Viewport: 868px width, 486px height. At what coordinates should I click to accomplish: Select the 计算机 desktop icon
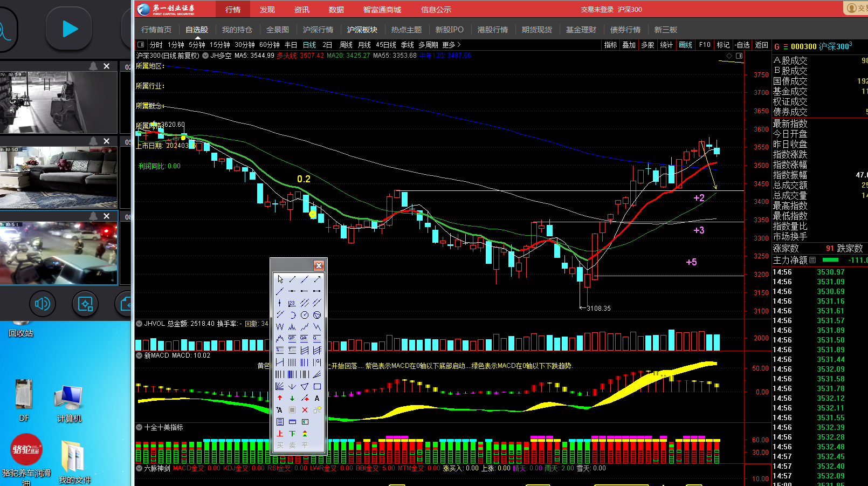(x=69, y=404)
